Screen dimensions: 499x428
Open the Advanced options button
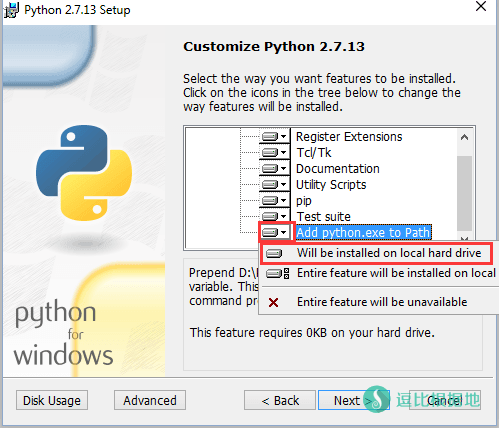click(150, 400)
